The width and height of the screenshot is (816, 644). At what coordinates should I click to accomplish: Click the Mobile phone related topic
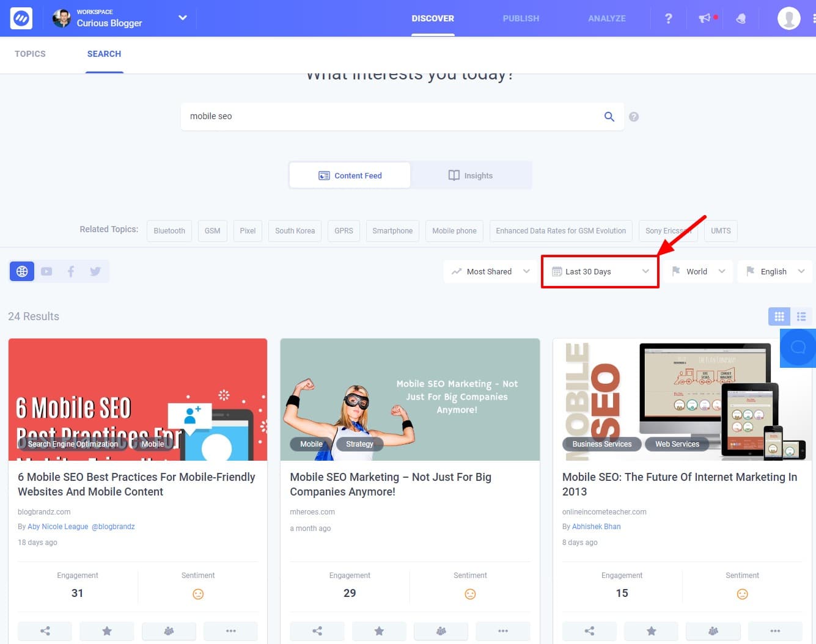click(x=454, y=231)
